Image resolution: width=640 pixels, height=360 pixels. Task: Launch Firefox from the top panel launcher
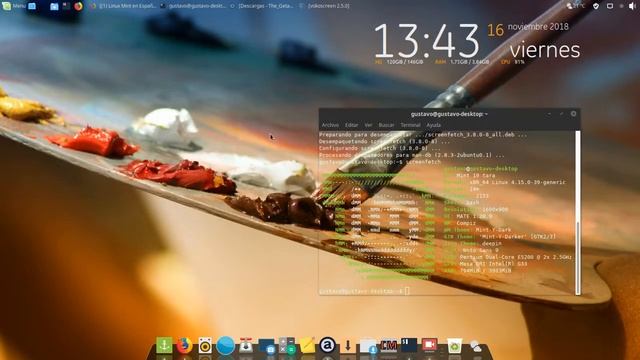(78, 6)
